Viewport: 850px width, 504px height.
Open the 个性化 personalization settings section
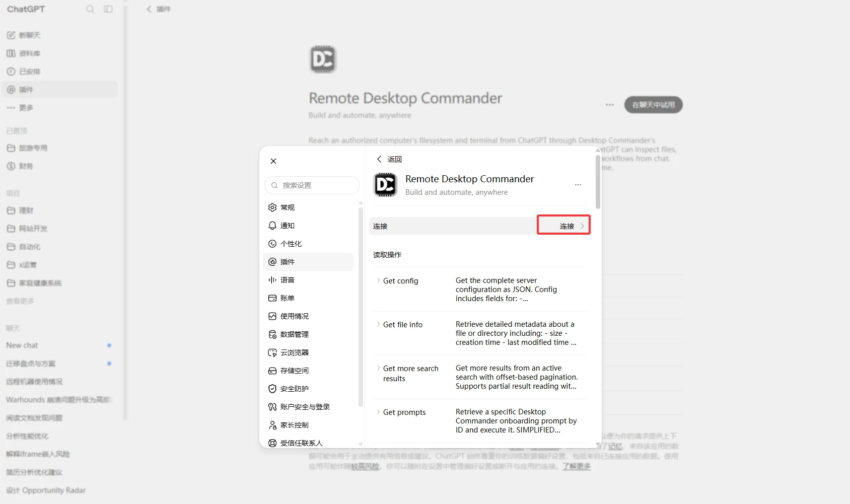point(308,244)
